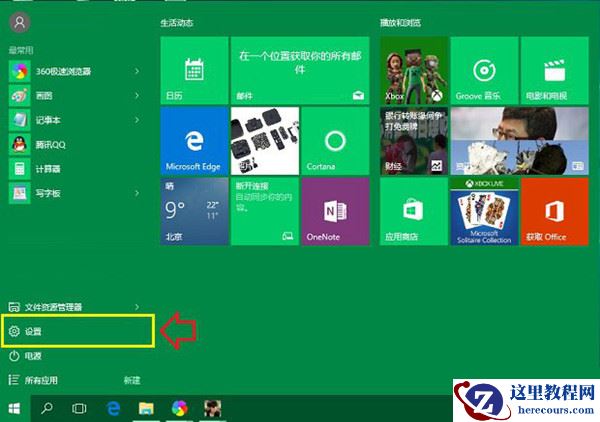600x422 pixels.
Task: Click the Windows Start button
Action: pyautogui.click(x=15, y=409)
